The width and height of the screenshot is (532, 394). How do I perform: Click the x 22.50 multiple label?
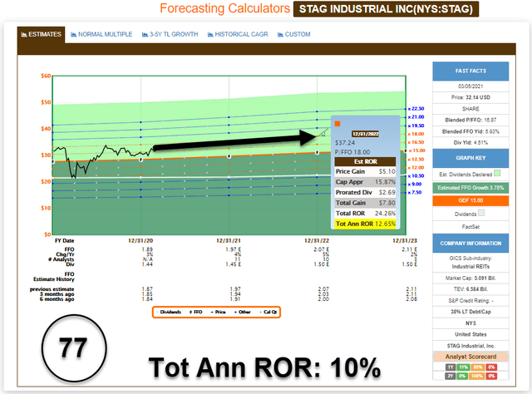tap(416, 109)
